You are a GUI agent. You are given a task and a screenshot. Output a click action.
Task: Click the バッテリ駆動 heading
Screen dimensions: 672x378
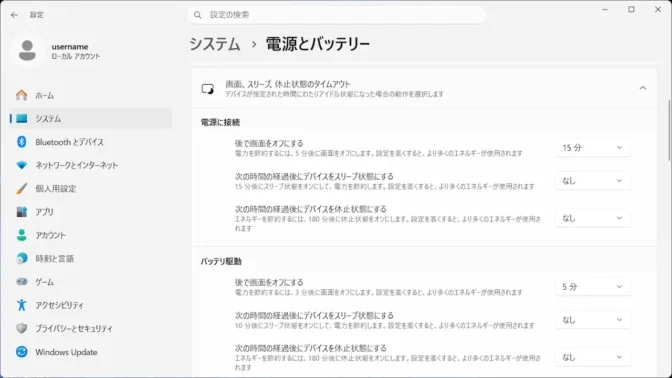click(221, 261)
